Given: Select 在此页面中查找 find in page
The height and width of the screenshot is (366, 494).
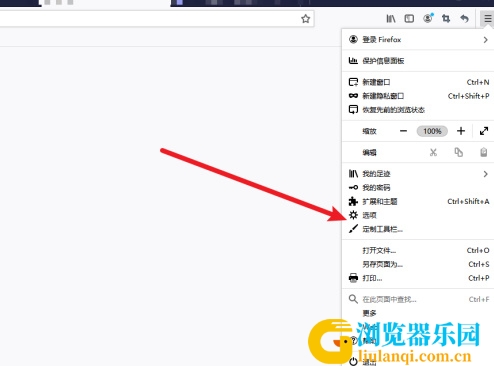Looking at the screenshot, I should pyautogui.click(x=418, y=299).
